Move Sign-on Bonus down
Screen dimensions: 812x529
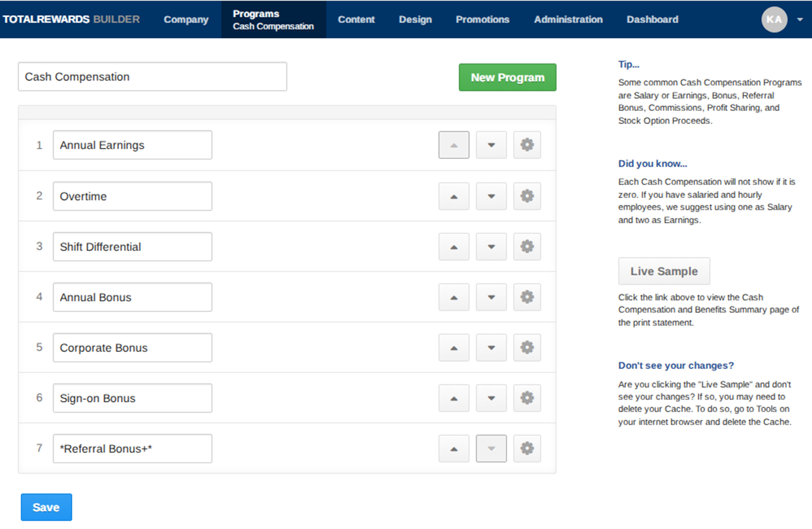[x=491, y=398]
